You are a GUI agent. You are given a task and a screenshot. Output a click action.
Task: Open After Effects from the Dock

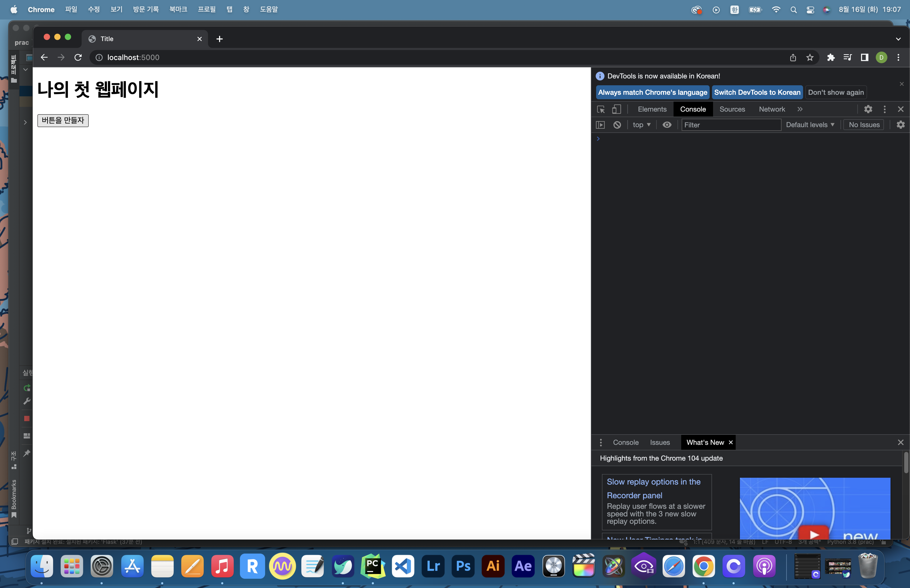coord(523,566)
